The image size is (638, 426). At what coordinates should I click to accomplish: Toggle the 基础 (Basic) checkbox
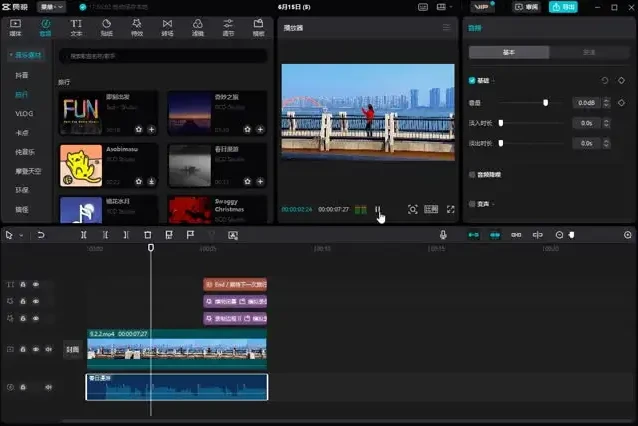tap(473, 80)
